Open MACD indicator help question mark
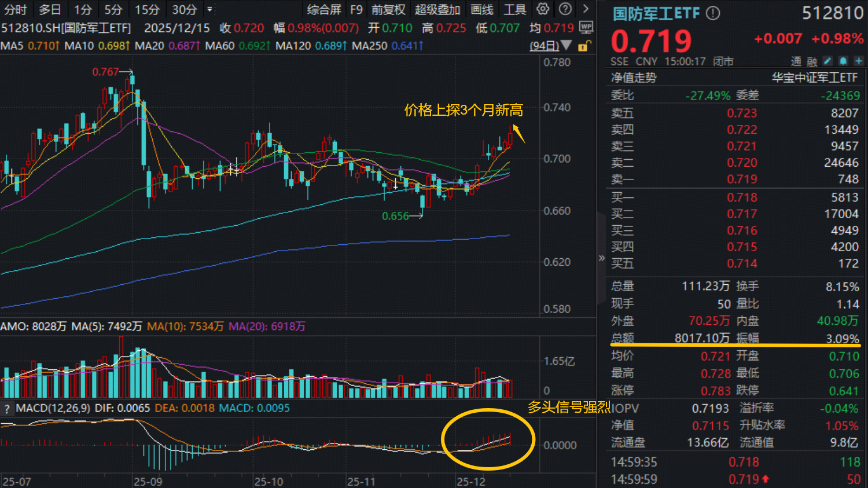 [7, 409]
